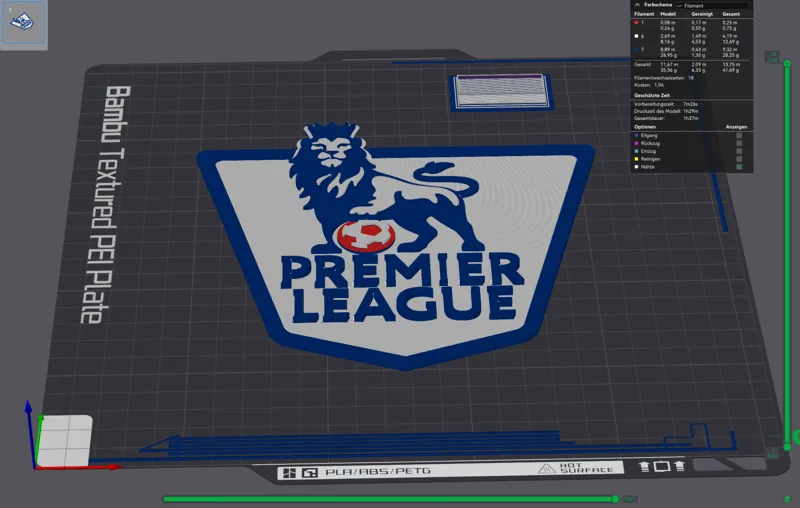
Task: Click the Reinigen option color icon
Action: point(636,159)
